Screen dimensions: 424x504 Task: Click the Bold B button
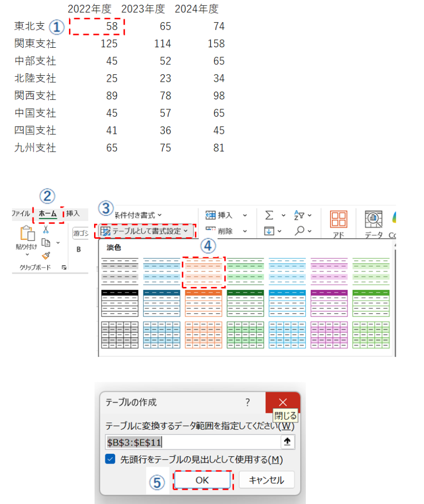pos(78,250)
